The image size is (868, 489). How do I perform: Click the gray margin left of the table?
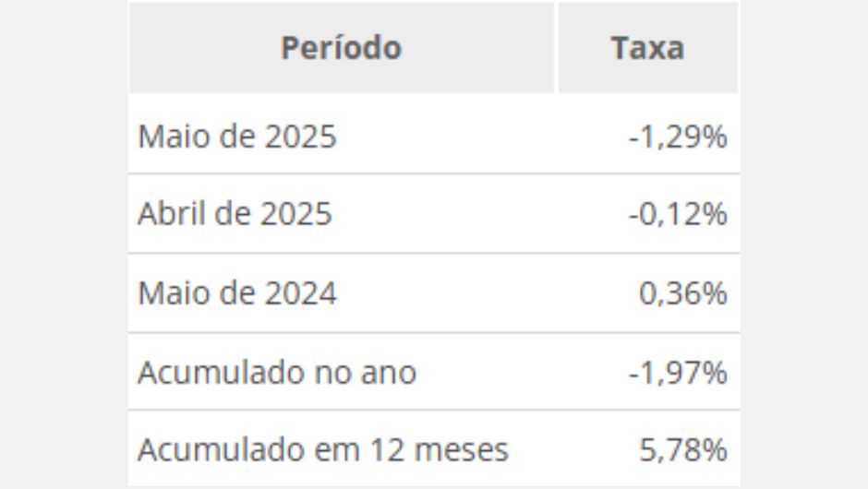pos(64,244)
